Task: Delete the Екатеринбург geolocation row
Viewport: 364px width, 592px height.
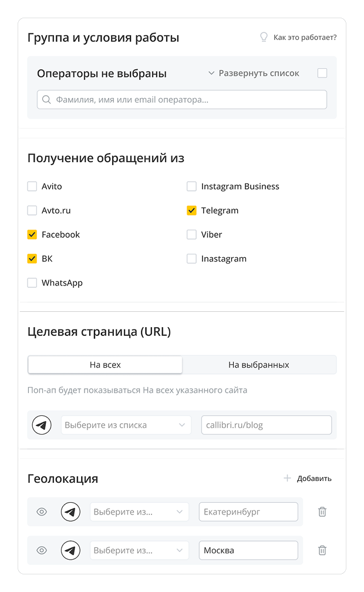Action: [322, 512]
